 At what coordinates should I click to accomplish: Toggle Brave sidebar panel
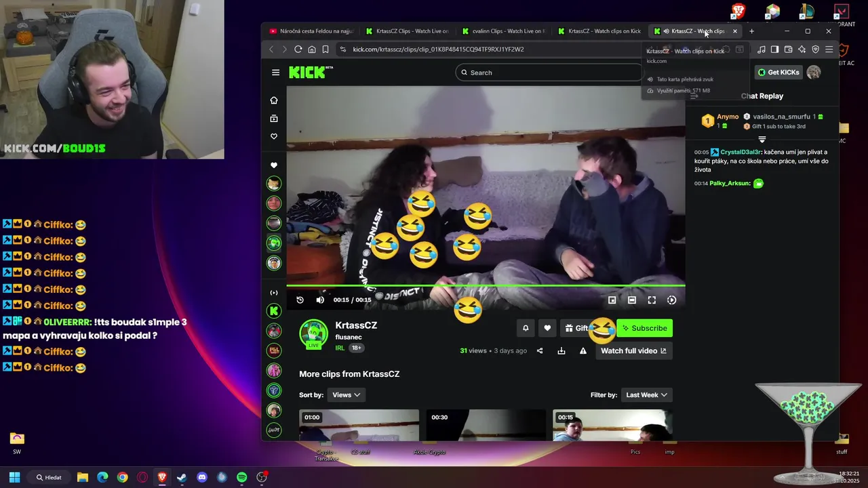pos(774,49)
